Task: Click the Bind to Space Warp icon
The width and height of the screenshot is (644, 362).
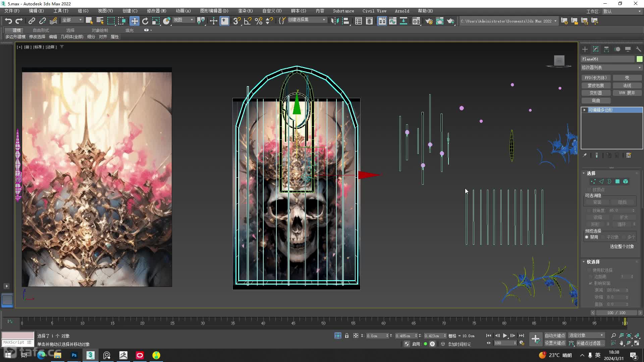Action: point(53,21)
